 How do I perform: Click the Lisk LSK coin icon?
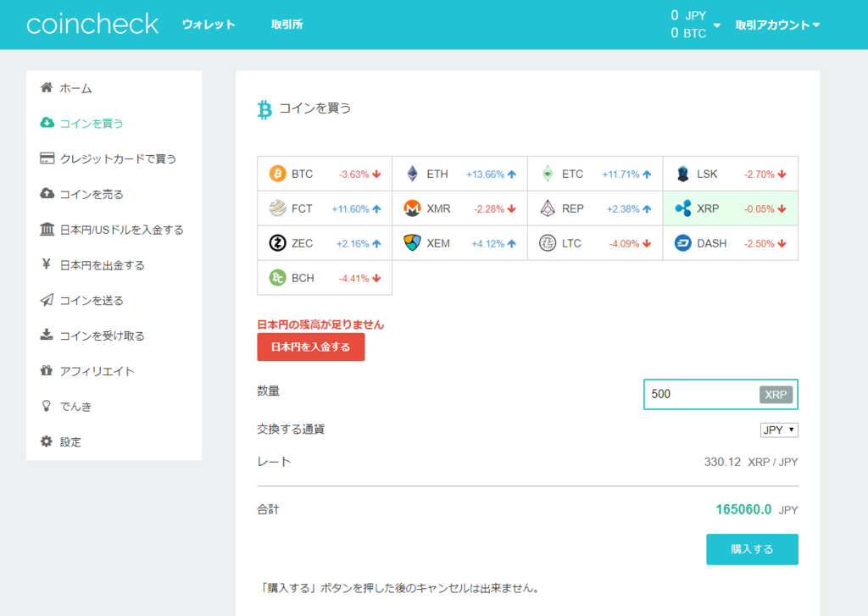pos(682,174)
